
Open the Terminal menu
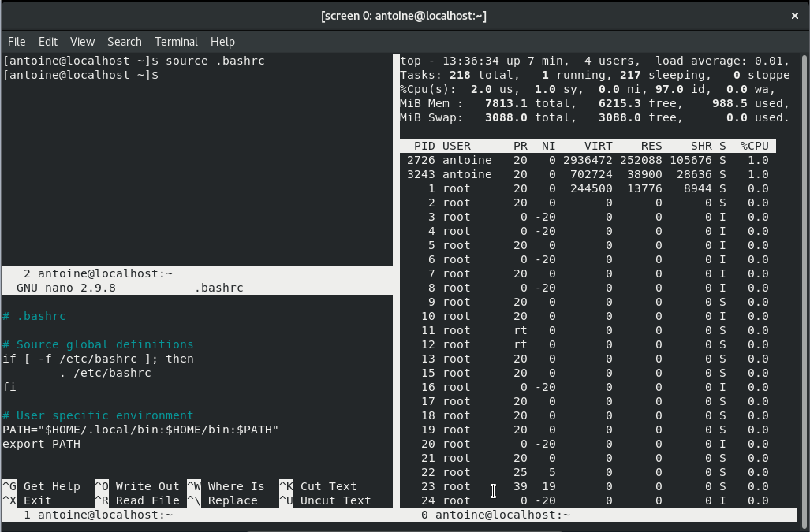[x=176, y=42]
